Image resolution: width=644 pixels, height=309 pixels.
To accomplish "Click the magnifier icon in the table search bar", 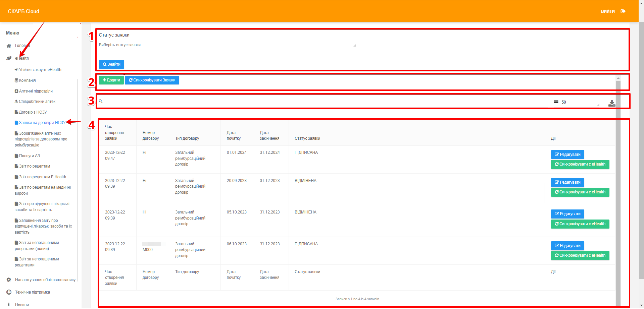I will [101, 101].
